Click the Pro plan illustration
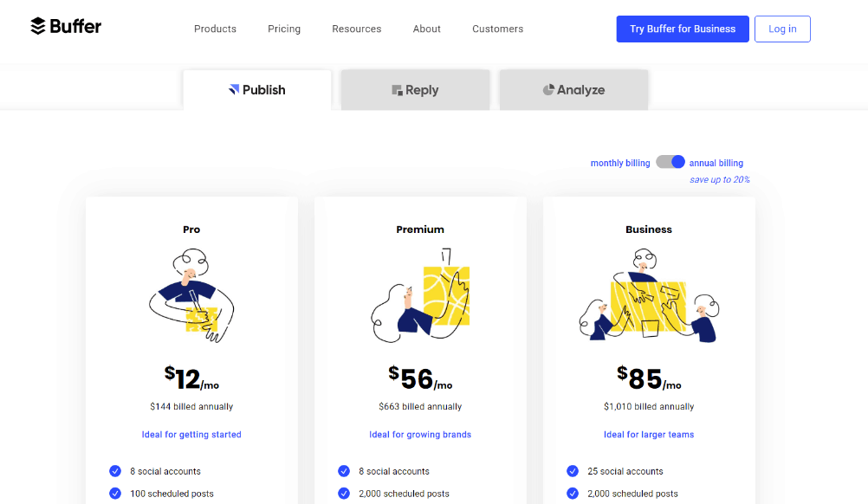This screenshot has height=504, width=868. 191,295
